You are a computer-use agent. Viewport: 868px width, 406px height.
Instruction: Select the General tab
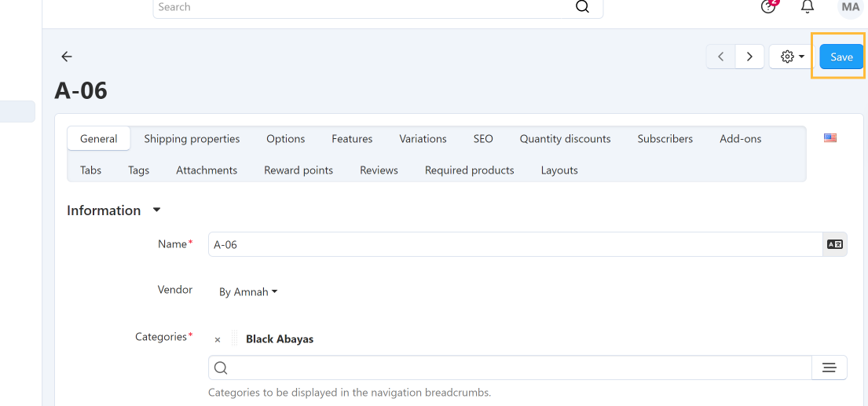coord(98,139)
